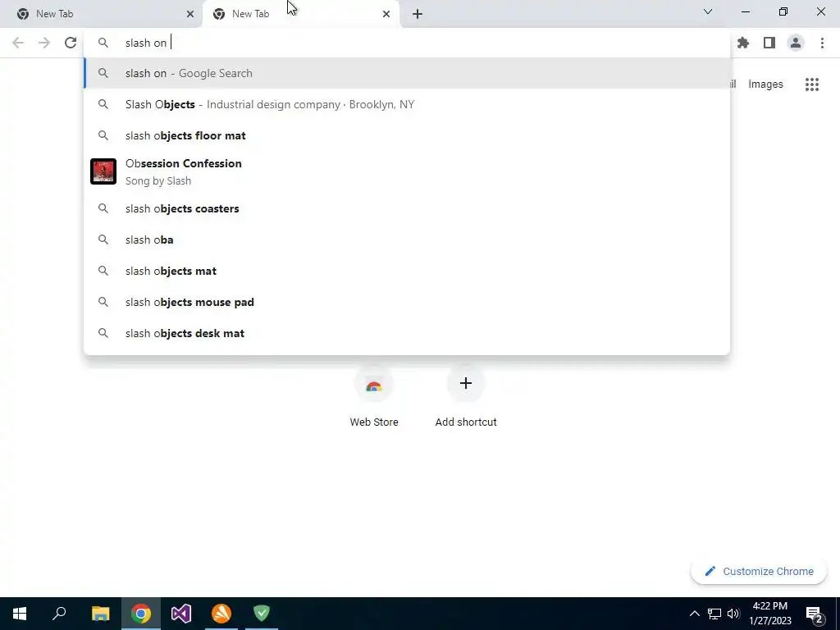This screenshot has width=840, height=630.
Task: Open Chrome three-dot menu
Action: point(822,43)
